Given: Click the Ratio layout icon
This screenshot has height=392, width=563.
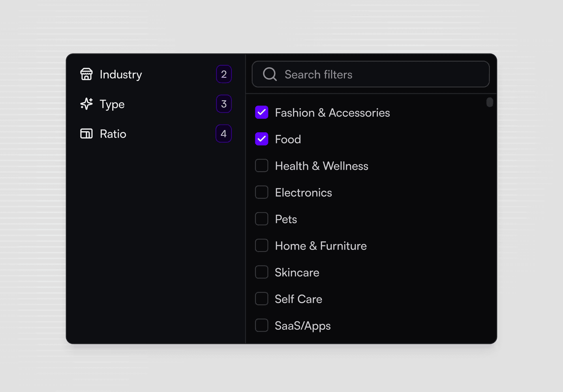Looking at the screenshot, I should click(86, 133).
